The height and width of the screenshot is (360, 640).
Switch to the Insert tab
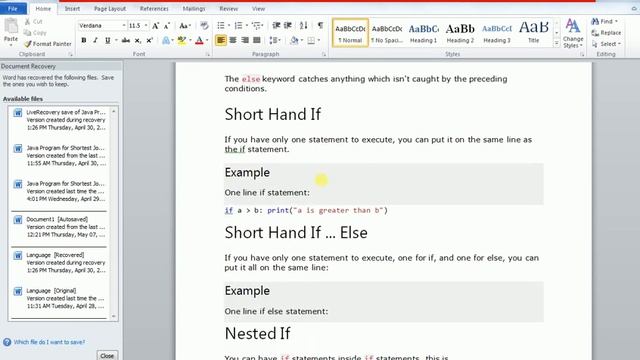72,9
